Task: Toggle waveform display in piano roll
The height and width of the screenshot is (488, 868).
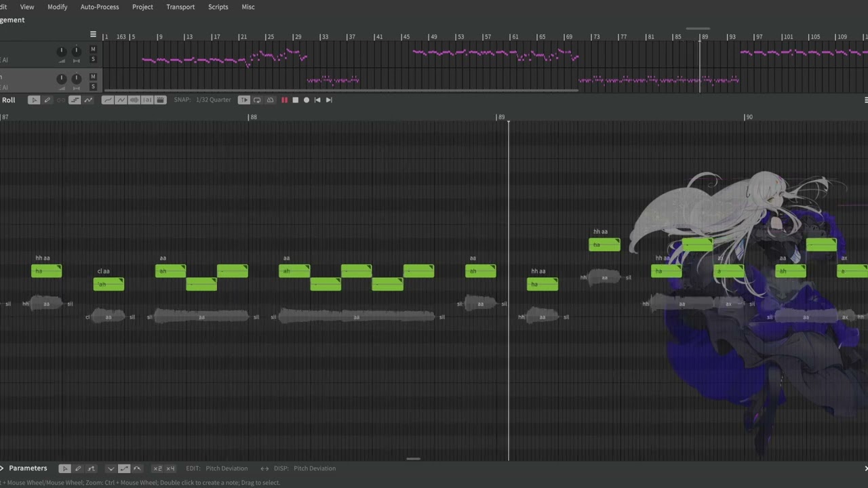Action: 134,100
